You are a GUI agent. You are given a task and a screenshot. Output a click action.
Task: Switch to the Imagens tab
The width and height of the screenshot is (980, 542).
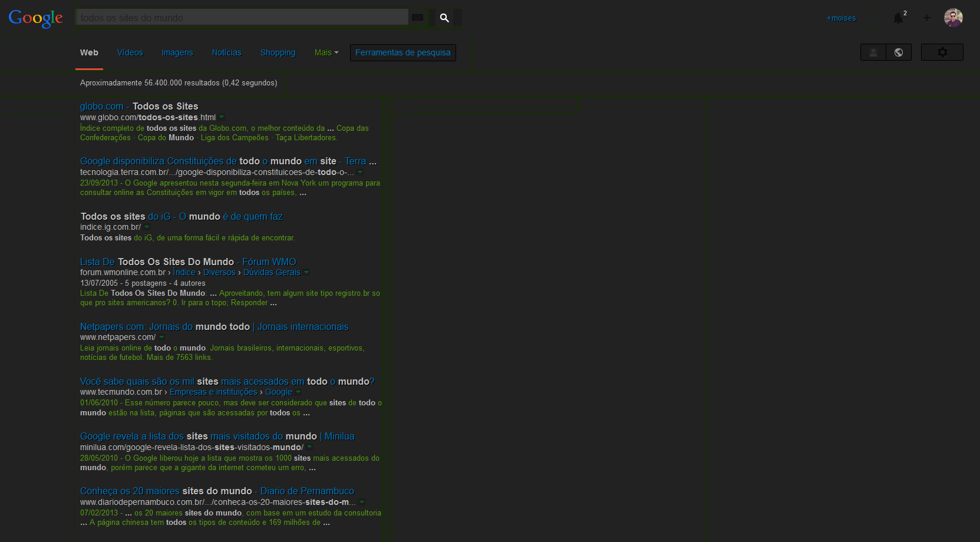pos(177,52)
